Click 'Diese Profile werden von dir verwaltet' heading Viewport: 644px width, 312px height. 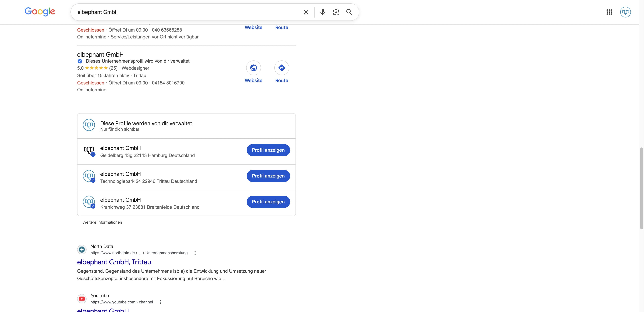click(x=146, y=123)
